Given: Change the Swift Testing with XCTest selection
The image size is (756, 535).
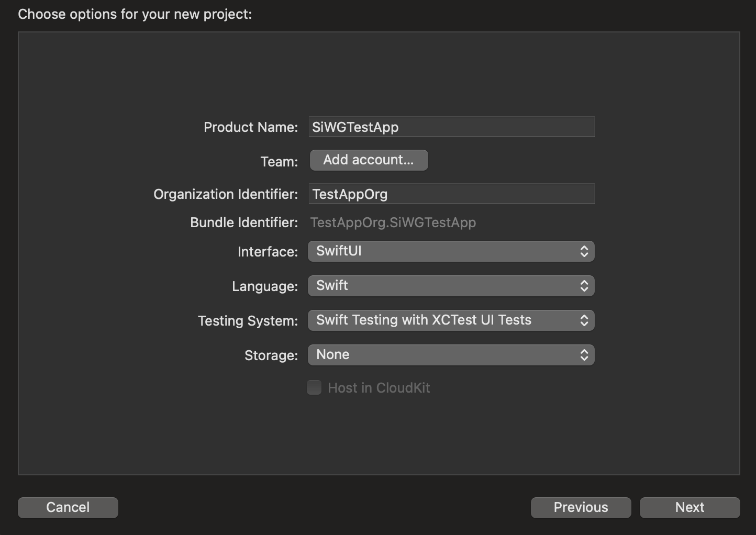Looking at the screenshot, I should [x=450, y=320].
